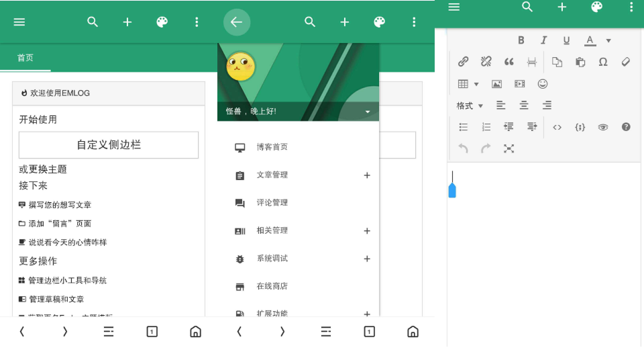The image size is (644, 350).
Task: Insert a code block with the braces icon
Action: (580, 127)
